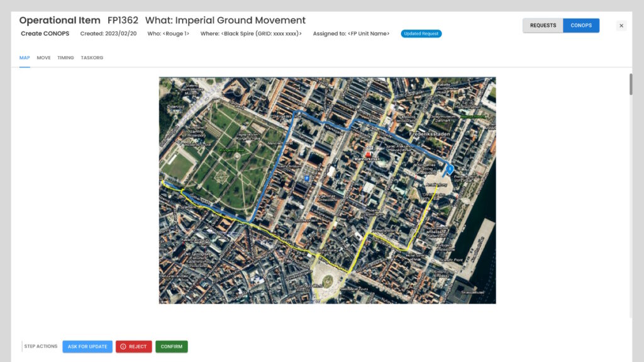Close the Operational Item dialog
Image resolution: width=644 pixels, height=362 pixels.
coord(621,26)
